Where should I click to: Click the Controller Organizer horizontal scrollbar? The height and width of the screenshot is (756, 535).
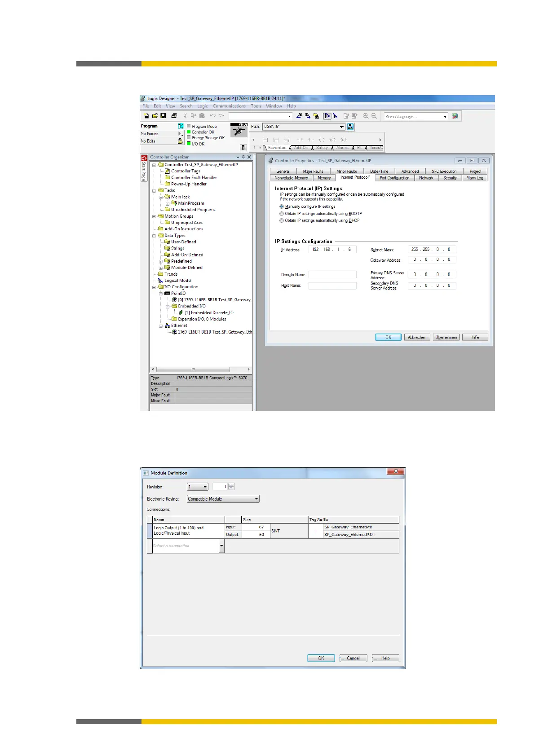click(x=201, y=369)
